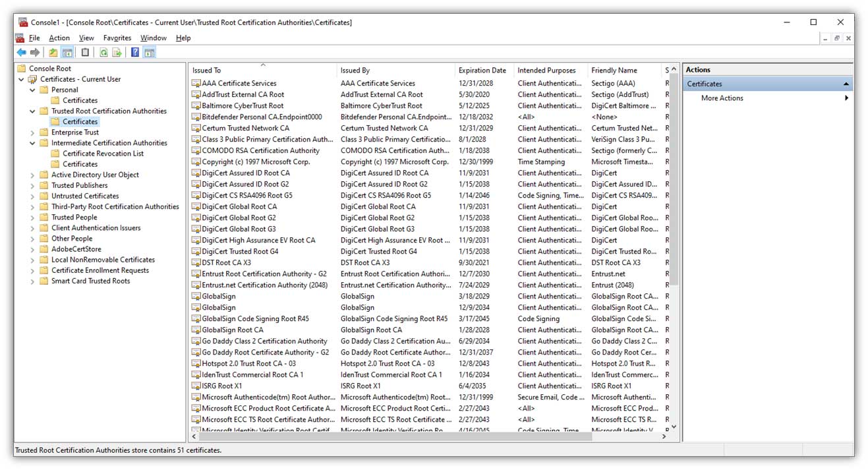
Task: Open Help using the blue question mark icon
Action: pos(135,53)
